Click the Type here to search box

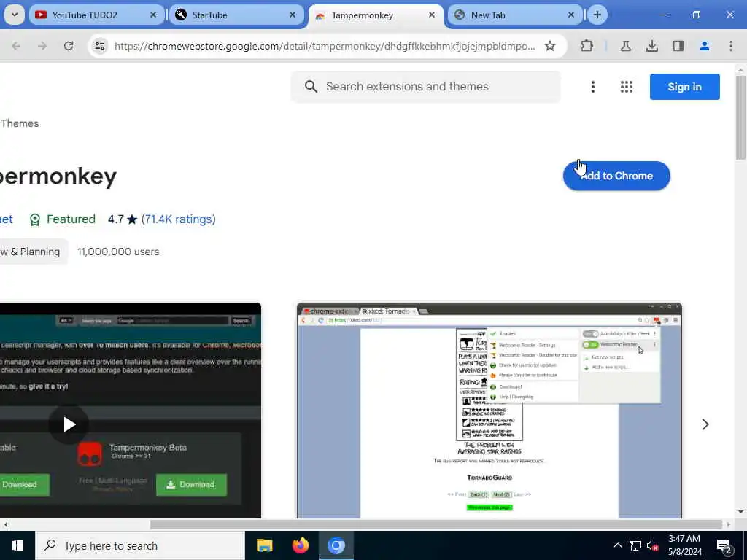coord(140,545)
